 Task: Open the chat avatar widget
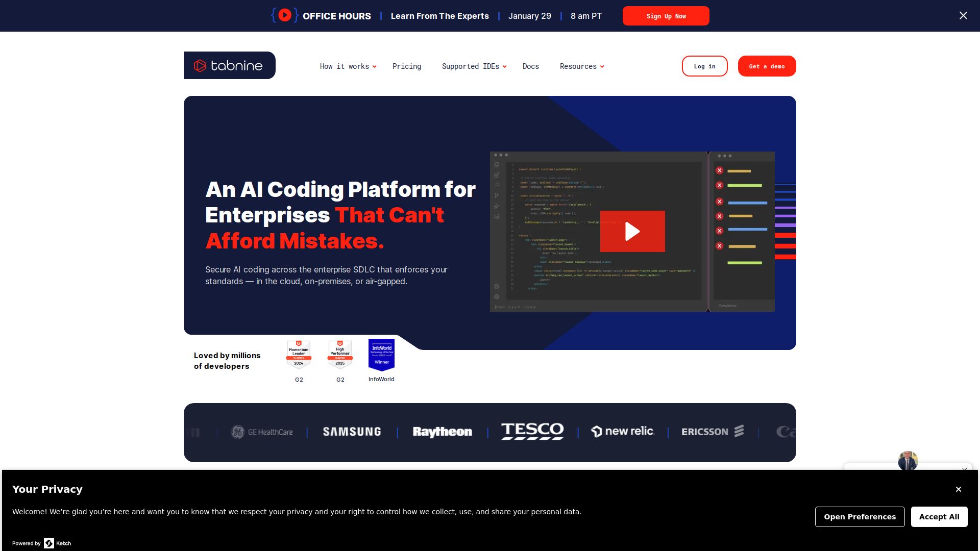[908, 461]
